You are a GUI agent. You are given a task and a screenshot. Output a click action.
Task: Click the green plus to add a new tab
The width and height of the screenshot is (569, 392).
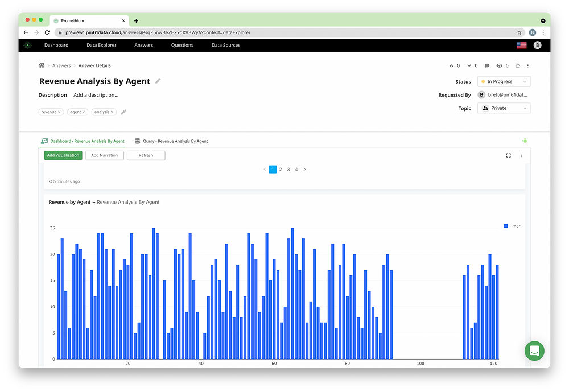tap(525, 140)
